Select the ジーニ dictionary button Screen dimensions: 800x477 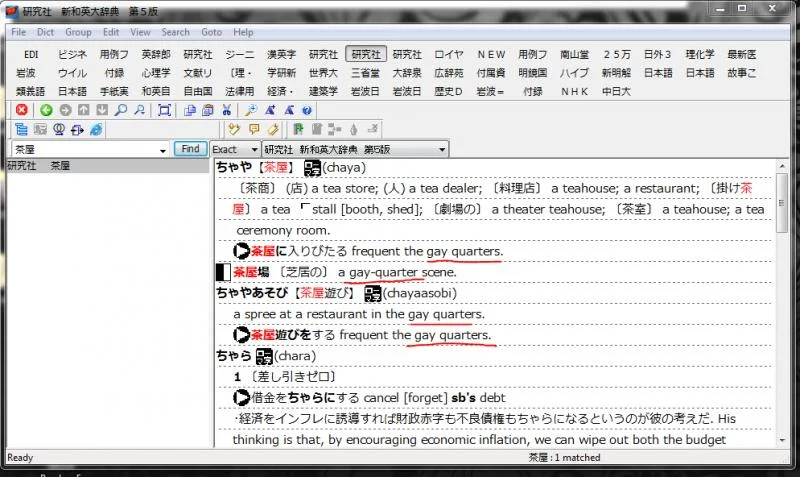pos(240,54)
